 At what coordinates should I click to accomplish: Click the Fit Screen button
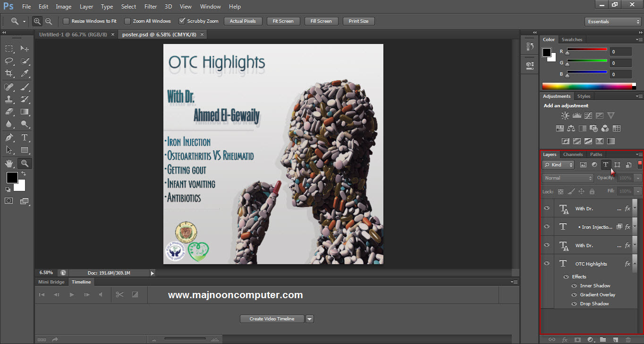point(283,21)
